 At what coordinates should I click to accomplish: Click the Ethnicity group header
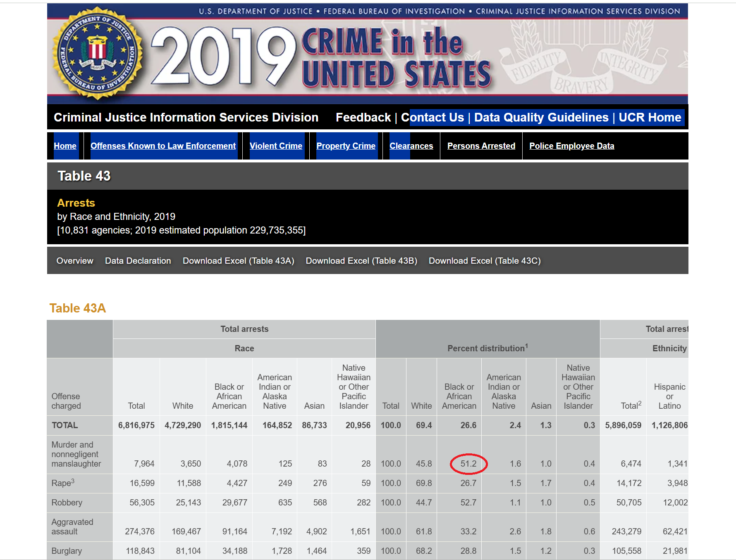tap(669, 348)
